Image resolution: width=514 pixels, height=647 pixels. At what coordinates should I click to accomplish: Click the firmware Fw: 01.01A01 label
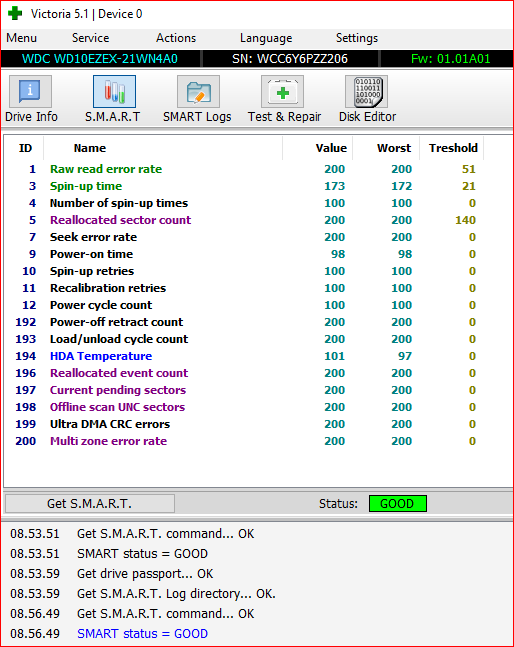point(450,59)
